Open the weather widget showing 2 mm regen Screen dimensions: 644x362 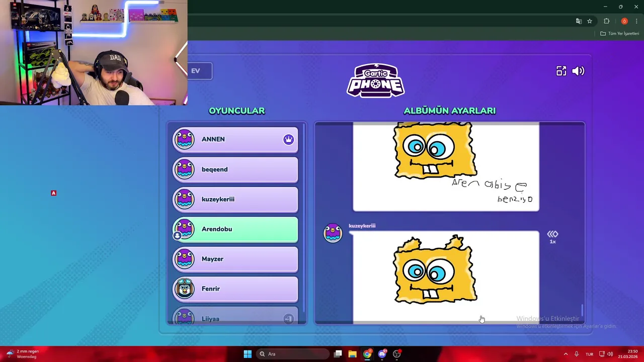pos(23,354)
